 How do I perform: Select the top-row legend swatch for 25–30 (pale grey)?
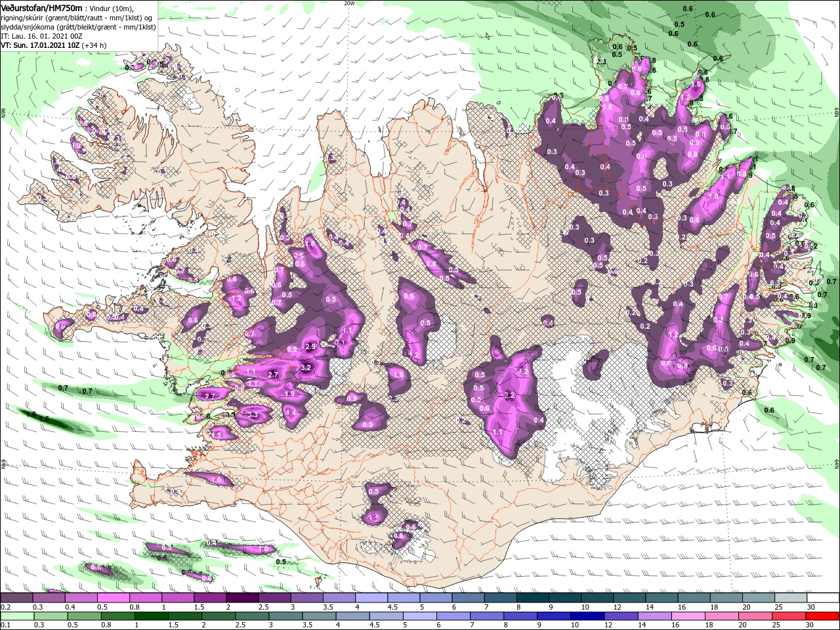[x=792, y=598]
